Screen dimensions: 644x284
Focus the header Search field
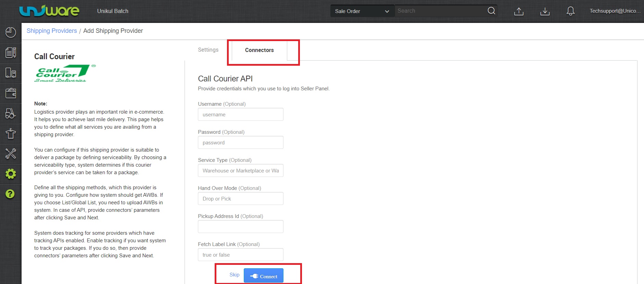[x=440, y=11]
